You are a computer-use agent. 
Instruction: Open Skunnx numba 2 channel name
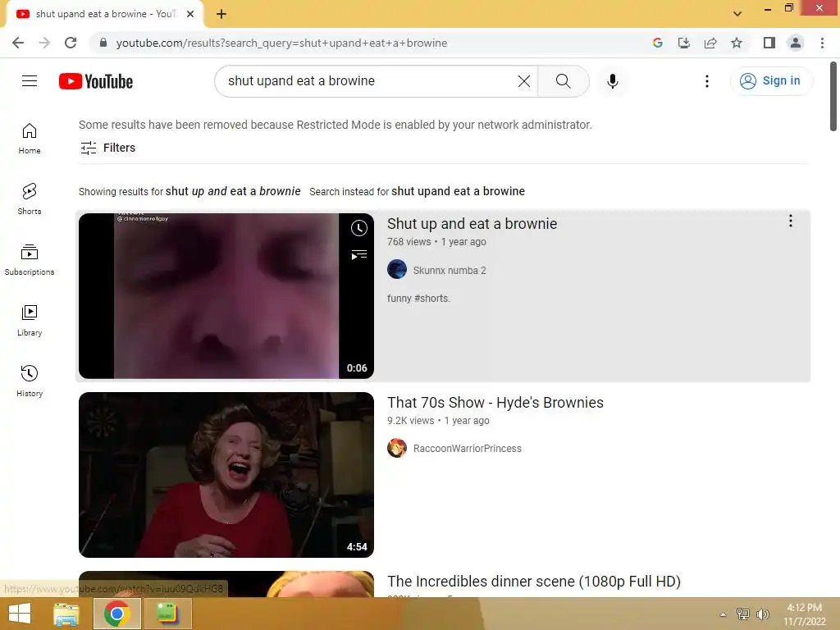click(450, 271)
